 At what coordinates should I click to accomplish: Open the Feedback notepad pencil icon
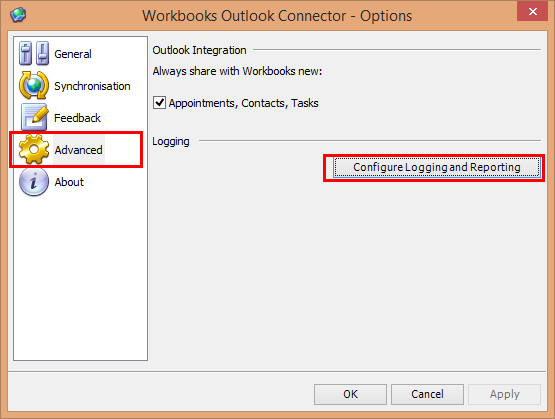(34, 117)
